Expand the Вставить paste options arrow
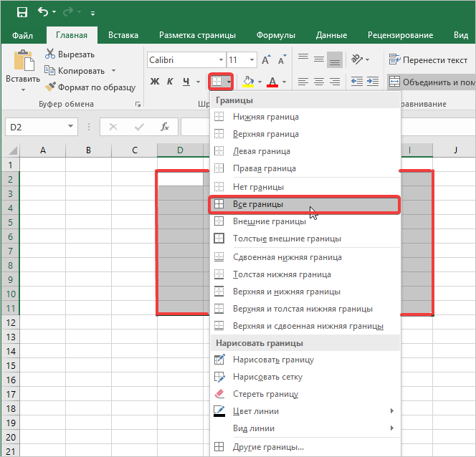476x457 pixels. [x=23, y=90]
